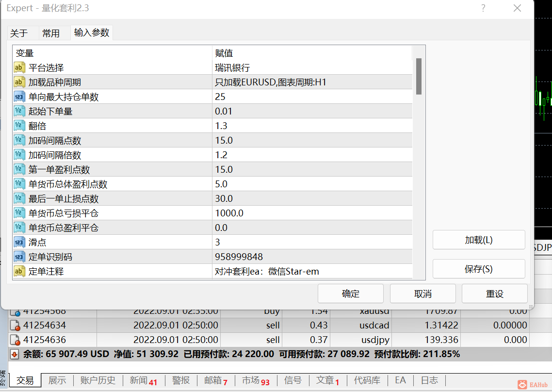Open the 信号 terminal tab

[293, 380]
